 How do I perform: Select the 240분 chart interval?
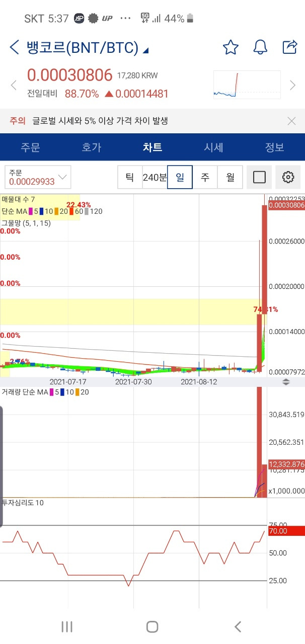(x=155, y=177)
